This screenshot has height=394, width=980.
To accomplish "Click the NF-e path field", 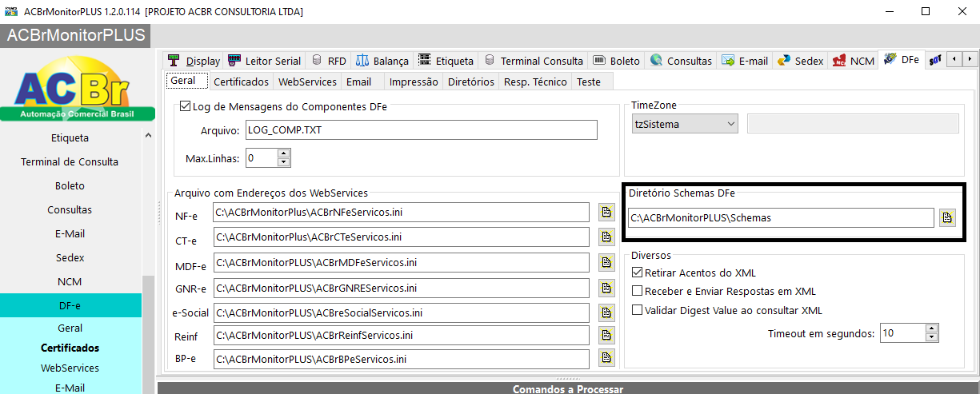I will coord(402,213).
